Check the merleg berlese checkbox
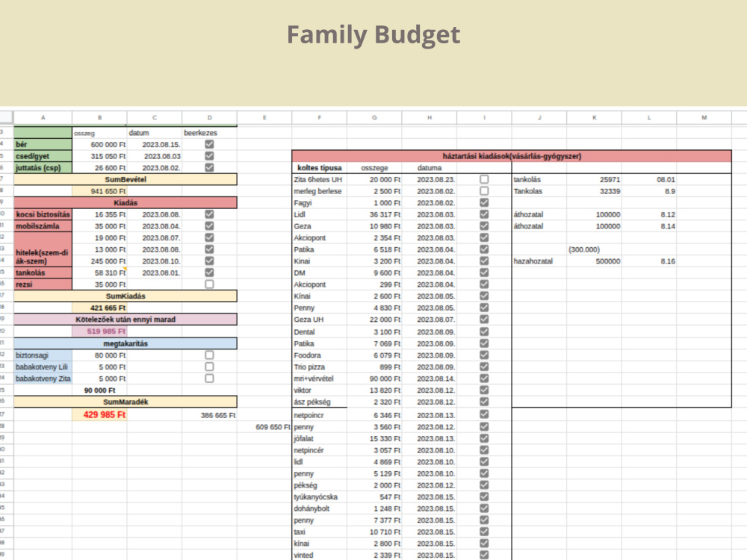Image resolution: width=747 pixels, height=560 pixels. 484,191
